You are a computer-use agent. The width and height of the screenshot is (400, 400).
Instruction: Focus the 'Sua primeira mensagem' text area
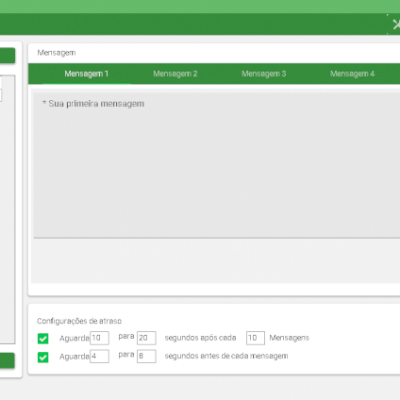coord(217,165)
